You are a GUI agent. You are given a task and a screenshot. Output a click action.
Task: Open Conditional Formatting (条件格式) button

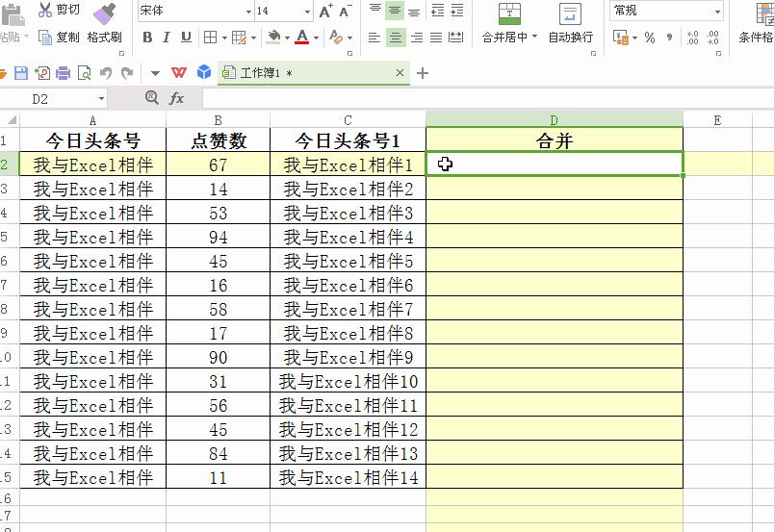[x=757, y=23]
